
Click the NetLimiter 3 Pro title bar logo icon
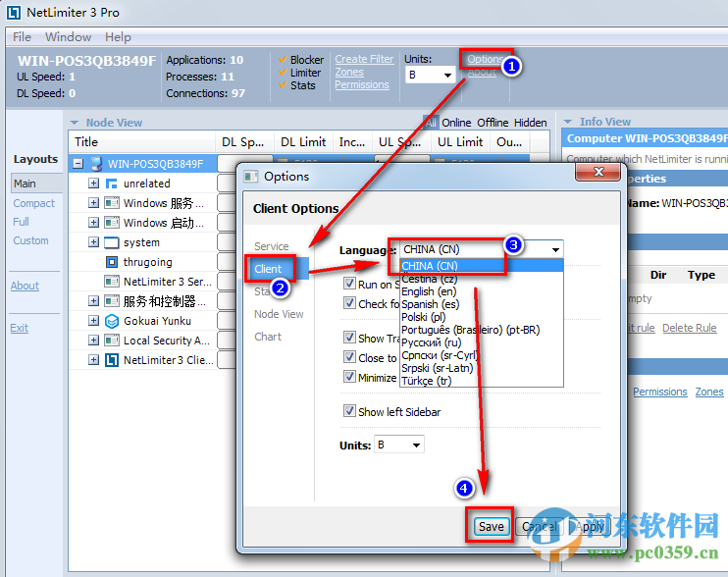pyautogui.click(x=14, y=13)
